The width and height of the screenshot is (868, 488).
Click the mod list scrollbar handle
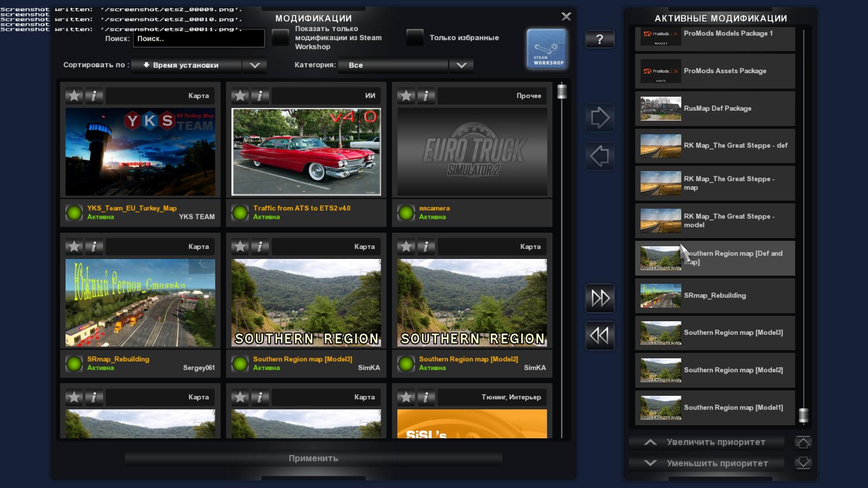click(562, 91)
